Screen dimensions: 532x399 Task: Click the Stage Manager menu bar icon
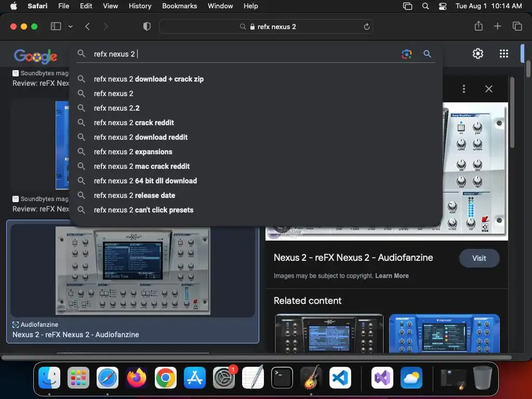point(407,6)
